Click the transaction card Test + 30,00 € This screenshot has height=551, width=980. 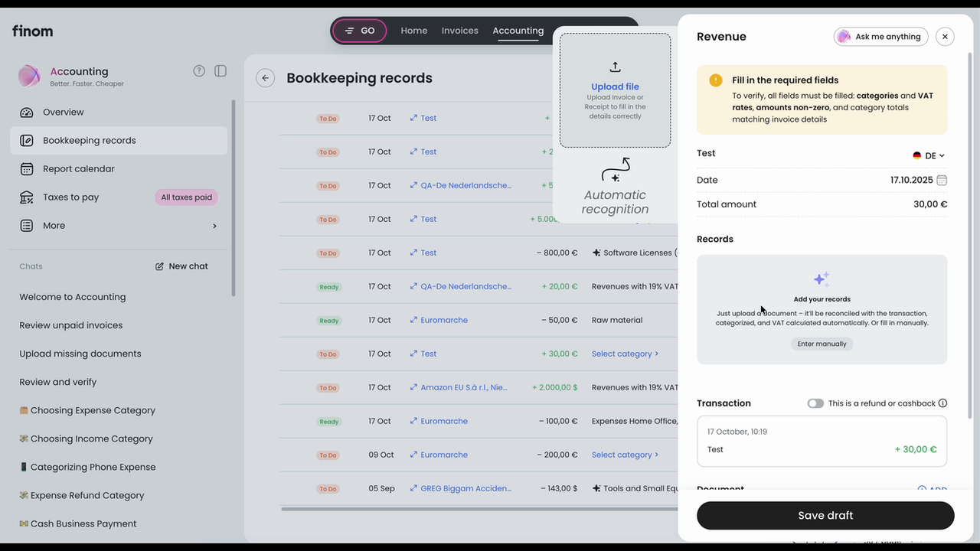822,442
